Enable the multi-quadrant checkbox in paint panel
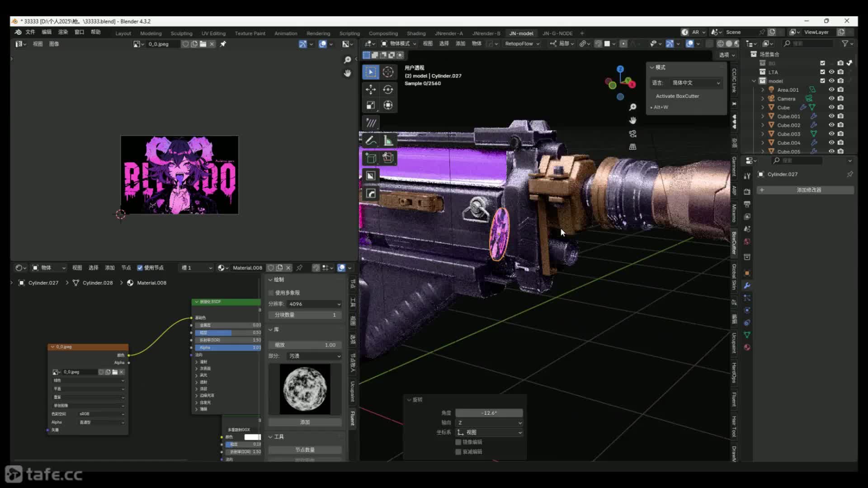 coord(271,293)
